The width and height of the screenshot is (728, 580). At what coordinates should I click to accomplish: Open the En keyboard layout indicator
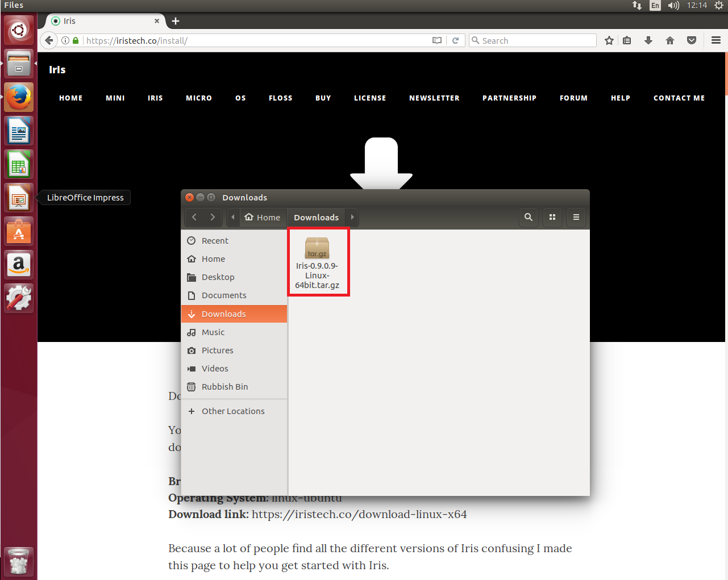pyautogui.click(x=655, y=5)
